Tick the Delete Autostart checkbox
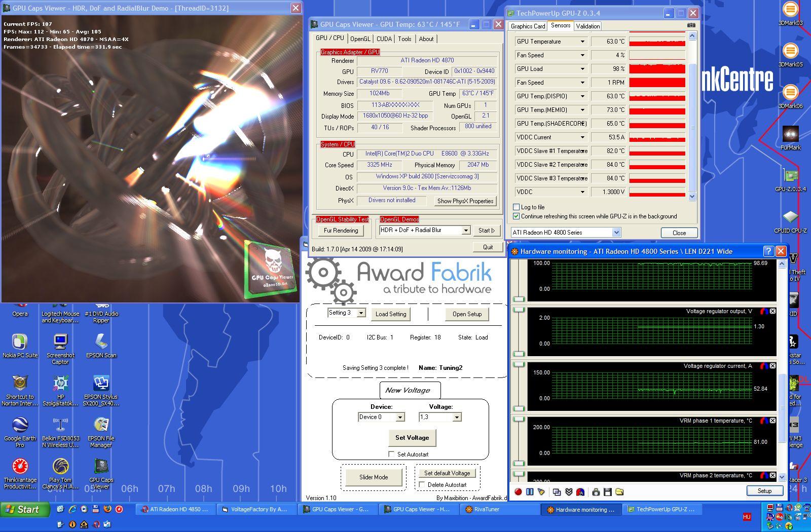Viewport: 811px width, 532px height. 421,484
